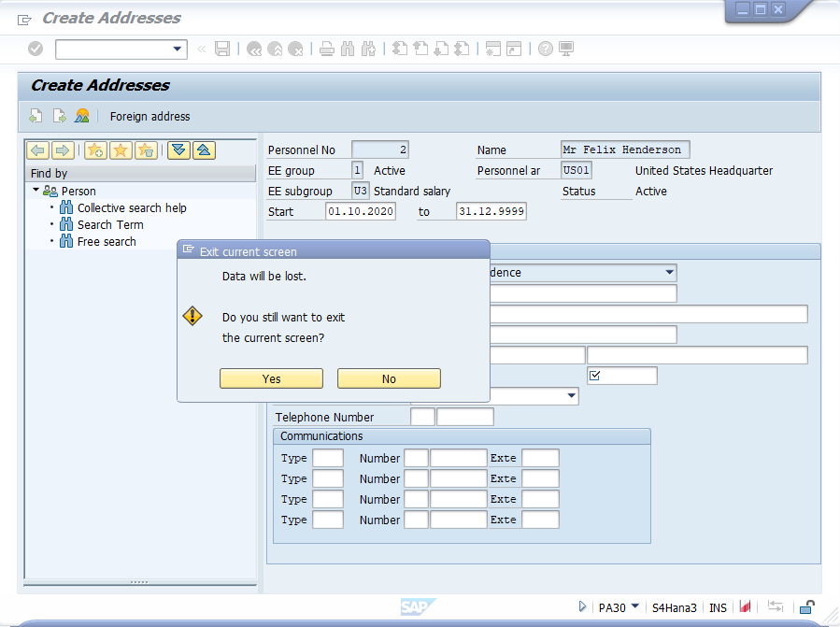Click the Print icon in the toolbar
Viewport: 840px width, 627px height.
coord(326,49)
